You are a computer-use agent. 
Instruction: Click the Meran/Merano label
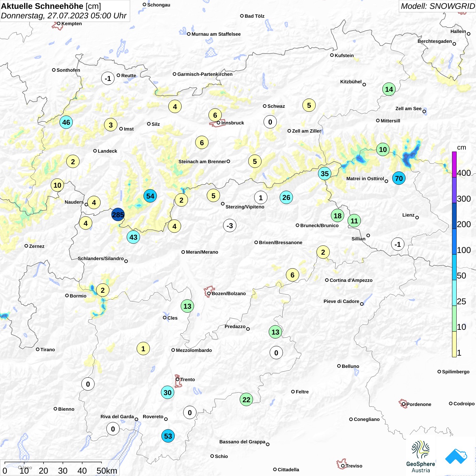coord(202,252)
